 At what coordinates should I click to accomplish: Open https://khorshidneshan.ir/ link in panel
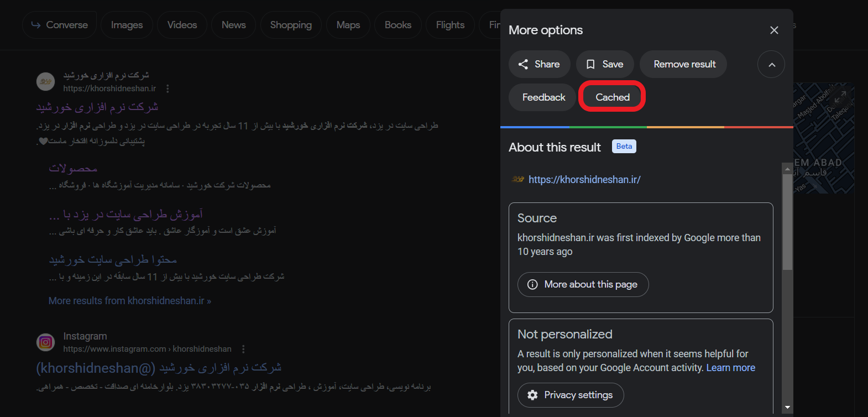click(584, 179)
